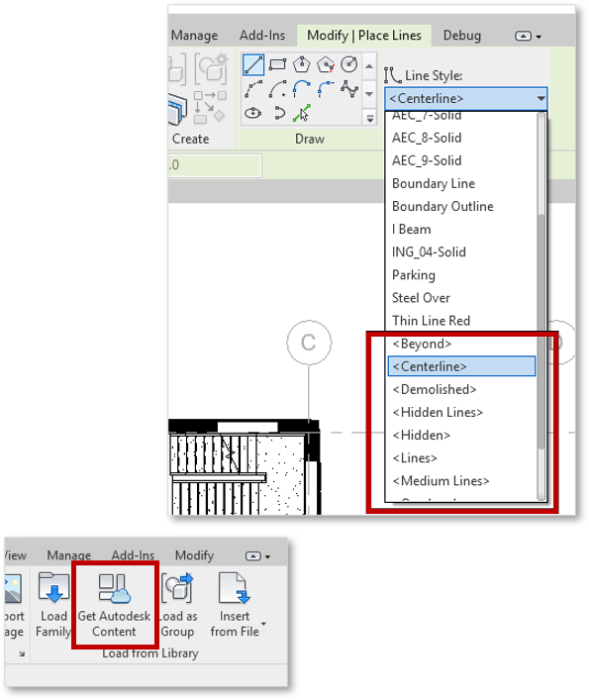The width and height of the screenshot is (589, 700).
Task: Click the offset value input field
Action: tap(215, 165)
